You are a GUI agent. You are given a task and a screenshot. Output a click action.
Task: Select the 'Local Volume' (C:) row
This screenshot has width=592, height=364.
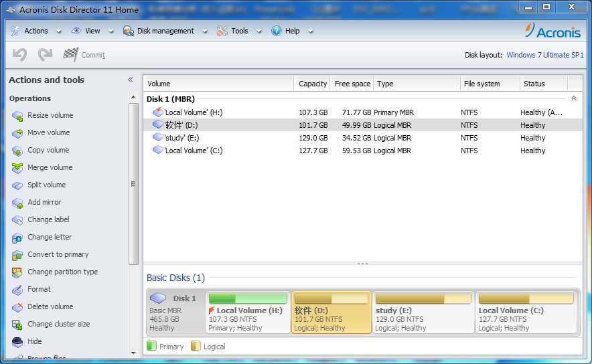[363, 151]
